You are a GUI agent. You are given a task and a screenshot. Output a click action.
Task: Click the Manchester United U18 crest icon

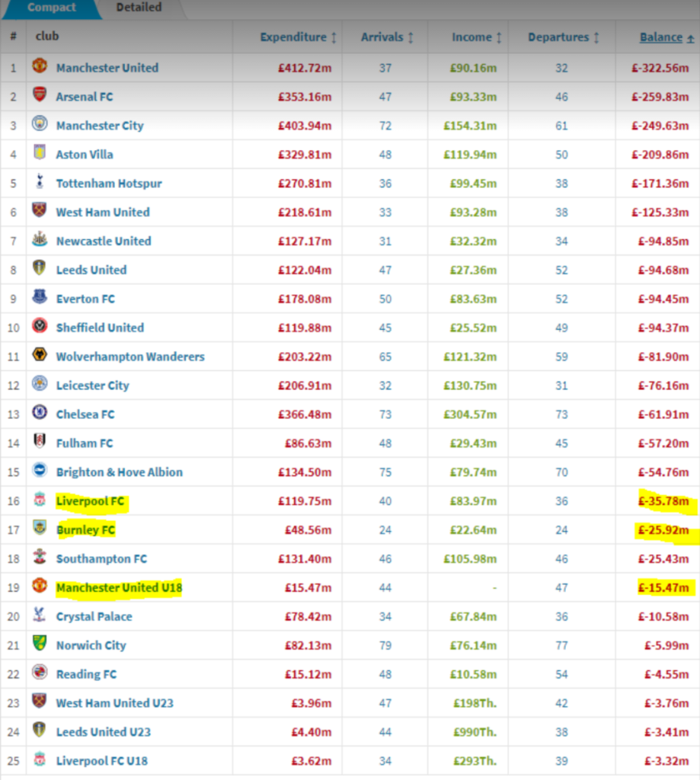pos(40,585)
